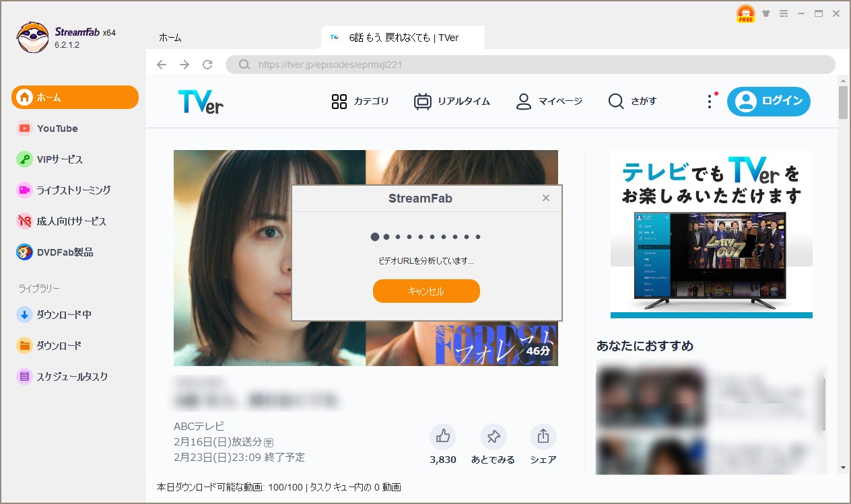Screen dimensions: 851x504
Task: Open the hamburger menu in title bar
Action: [784, 13]
